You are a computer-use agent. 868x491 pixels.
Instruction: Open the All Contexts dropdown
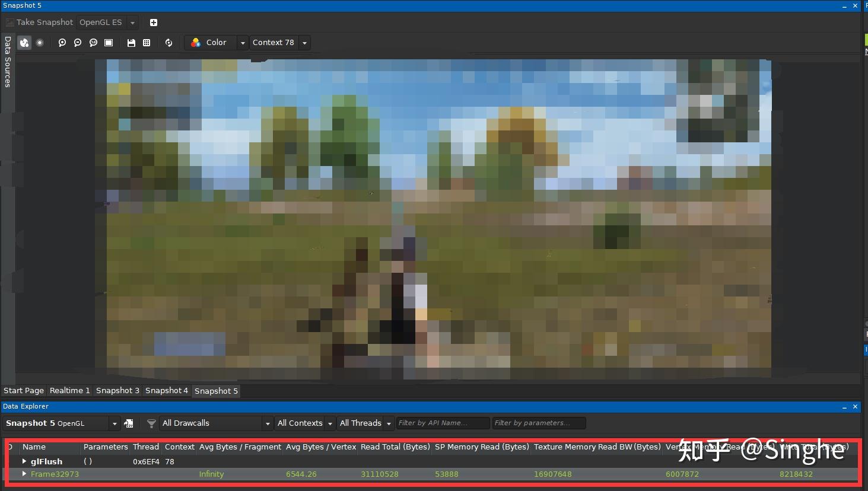tap(305, 423)
